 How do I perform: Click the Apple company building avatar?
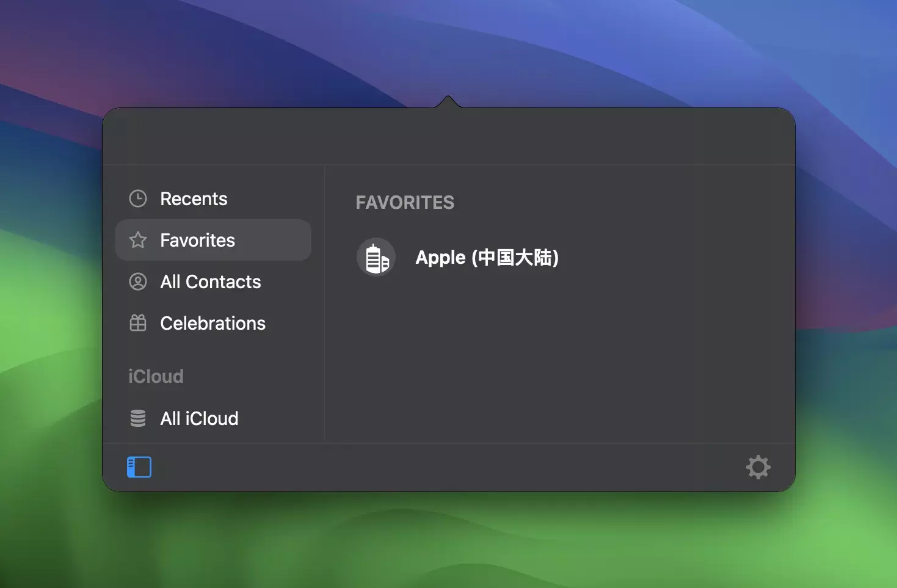pyautogui.click(x=376, y=257)
